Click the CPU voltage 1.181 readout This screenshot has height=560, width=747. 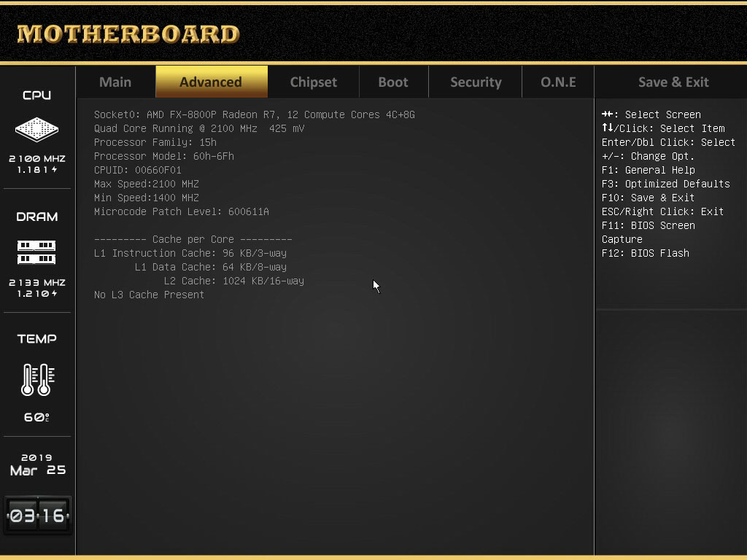coord(37,169)
